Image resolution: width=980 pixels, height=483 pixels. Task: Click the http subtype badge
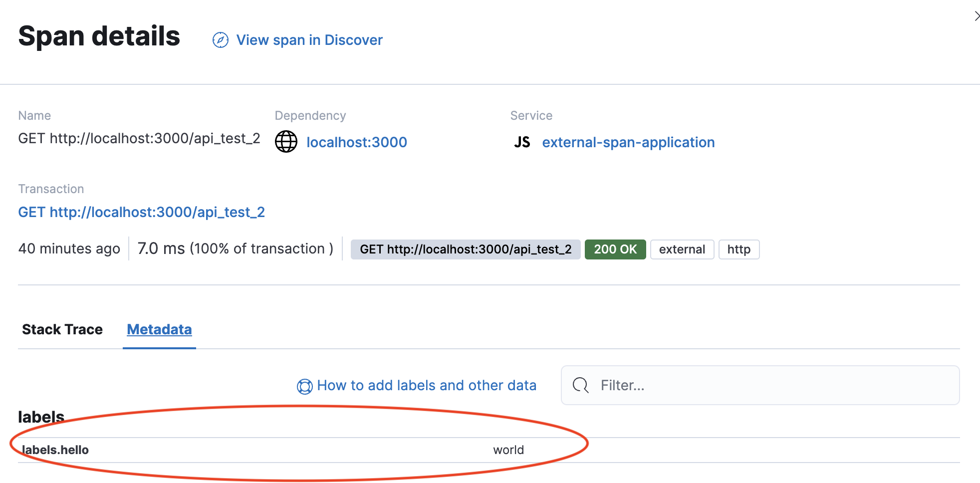click(739, 249)
